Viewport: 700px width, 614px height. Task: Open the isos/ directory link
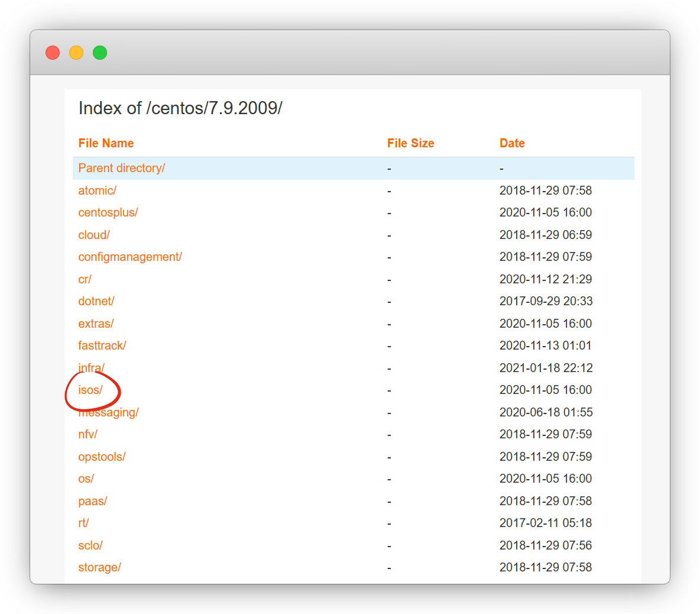click(90, 390)
